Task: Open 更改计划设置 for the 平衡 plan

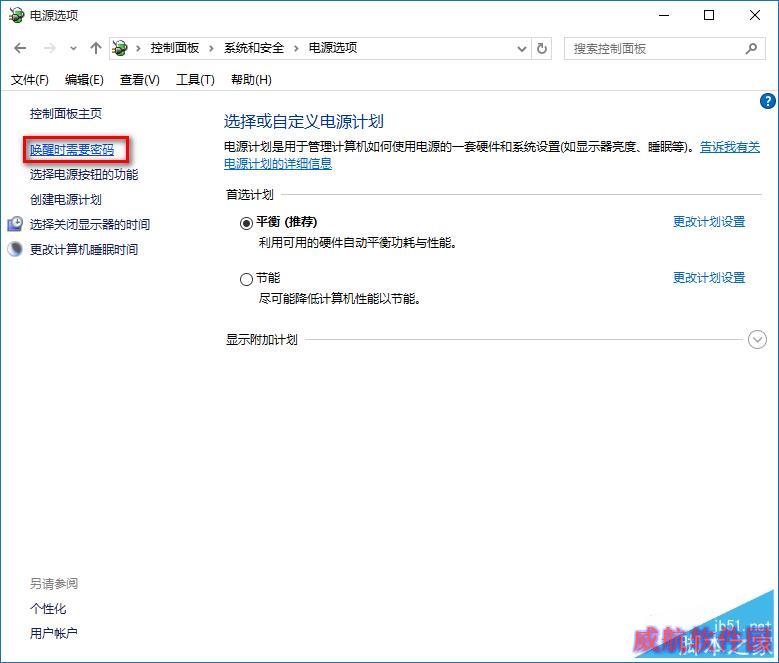Action: click(709, 221)
